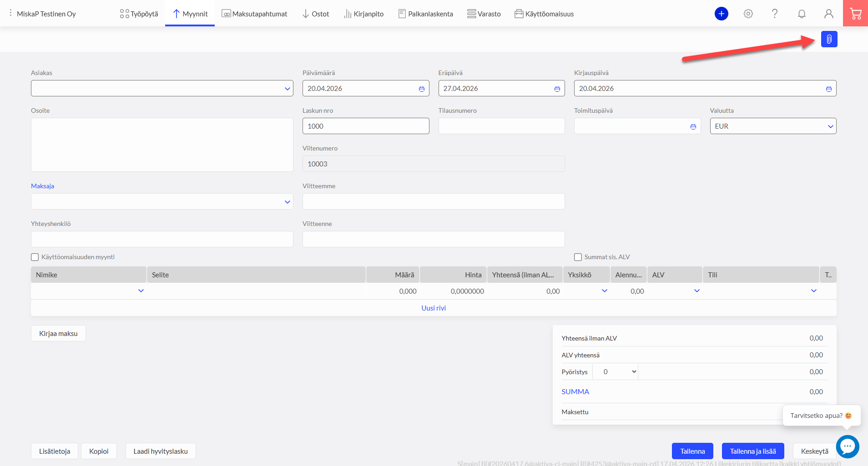Open the Ostot menu
The width and height of the screenshot is (868, 466).
[x=315, y=14]
